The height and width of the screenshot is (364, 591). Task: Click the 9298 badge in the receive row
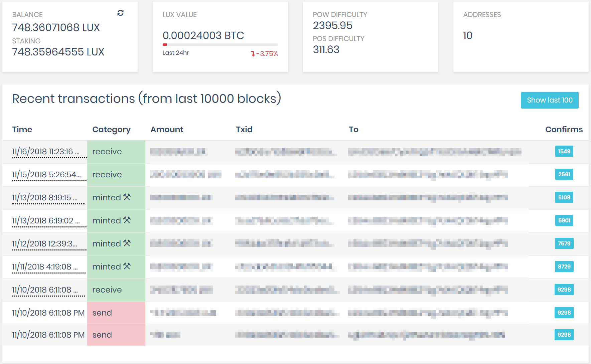point(564,290)
